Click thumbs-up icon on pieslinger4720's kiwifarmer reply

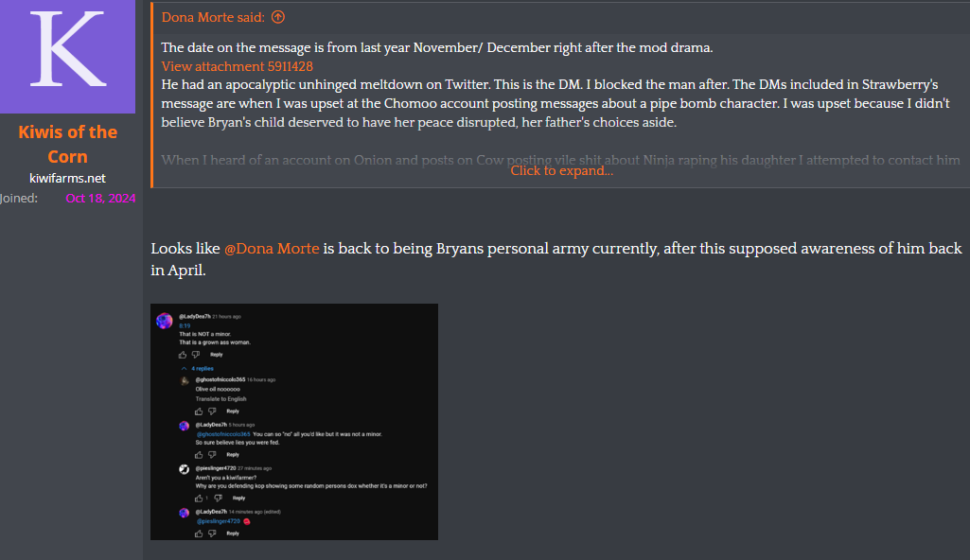pos(199,499)
